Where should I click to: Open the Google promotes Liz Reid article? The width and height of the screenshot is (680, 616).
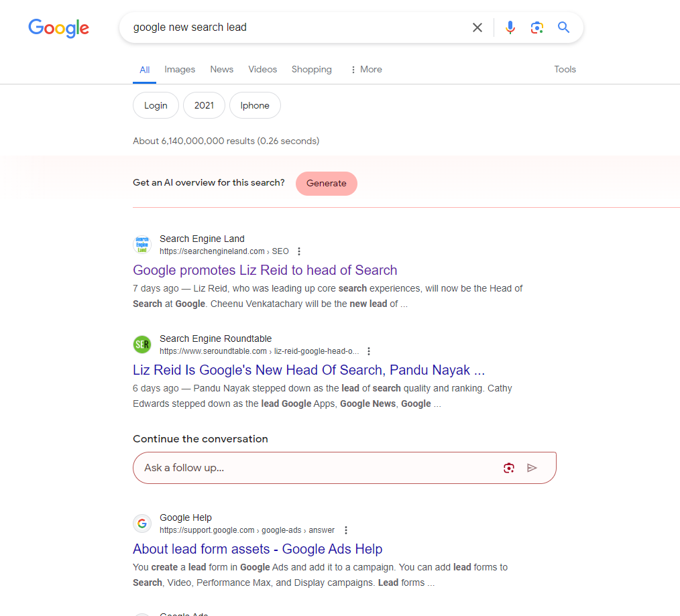(265, 270)
